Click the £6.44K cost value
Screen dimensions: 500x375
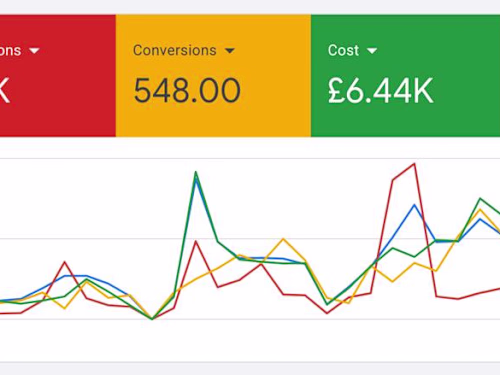point(381,90)
